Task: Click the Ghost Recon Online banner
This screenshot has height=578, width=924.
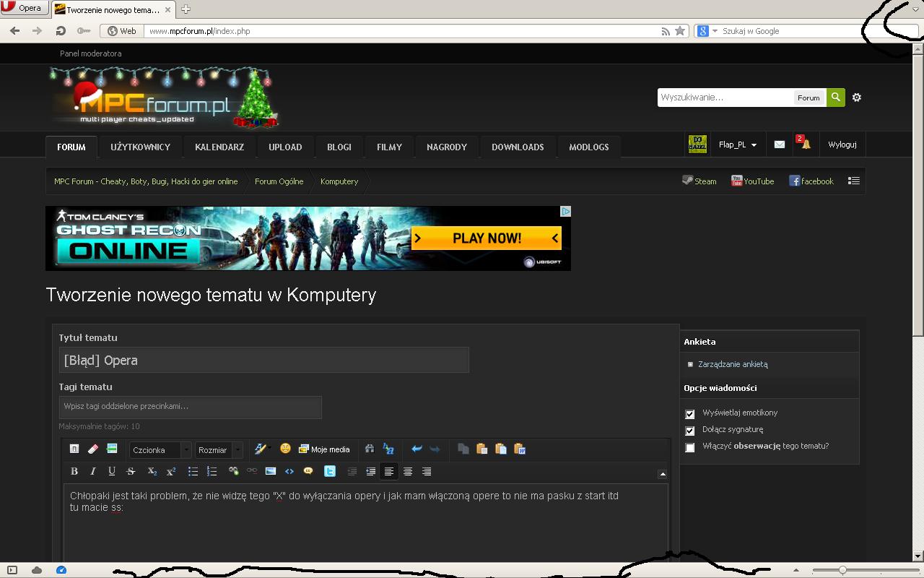Action: [x=308, y=238]
